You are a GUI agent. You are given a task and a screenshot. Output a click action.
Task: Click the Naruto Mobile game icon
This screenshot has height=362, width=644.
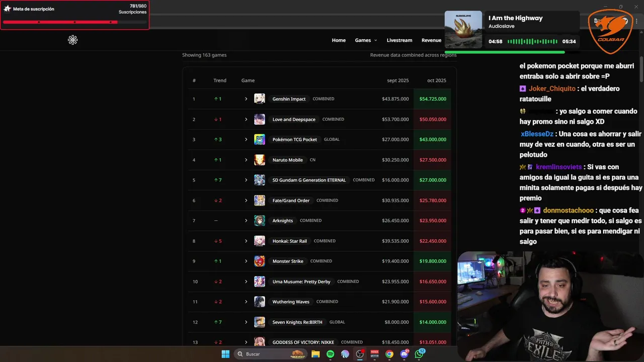tap(260, 160)
